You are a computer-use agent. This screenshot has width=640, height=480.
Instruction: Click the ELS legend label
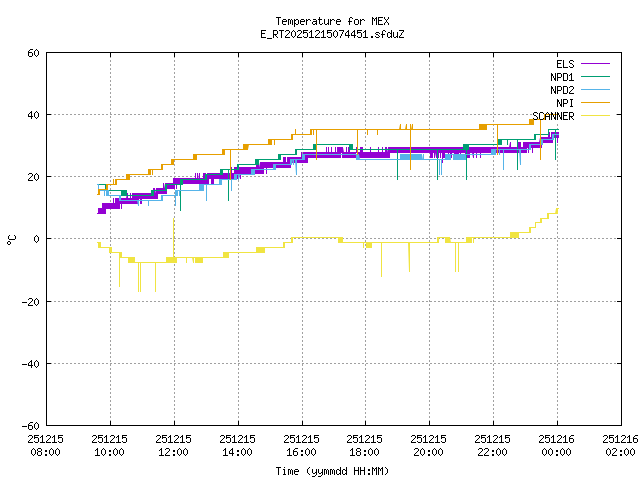[x=565, y=64]
